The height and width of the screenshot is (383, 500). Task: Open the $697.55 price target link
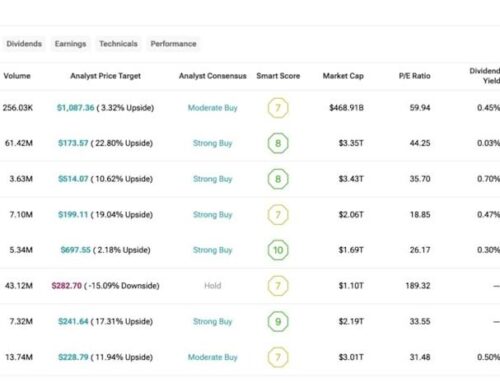click(75, 250)
